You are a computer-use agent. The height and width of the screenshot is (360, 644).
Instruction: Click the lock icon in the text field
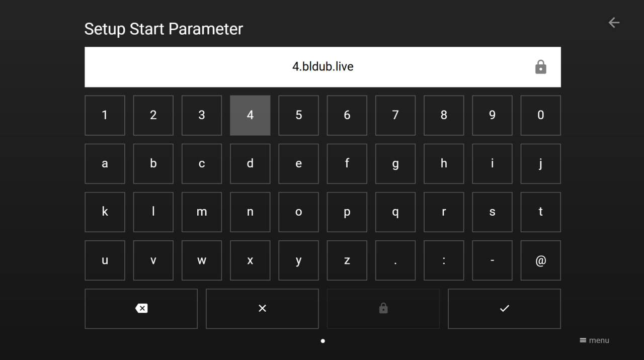coord(540,67)
